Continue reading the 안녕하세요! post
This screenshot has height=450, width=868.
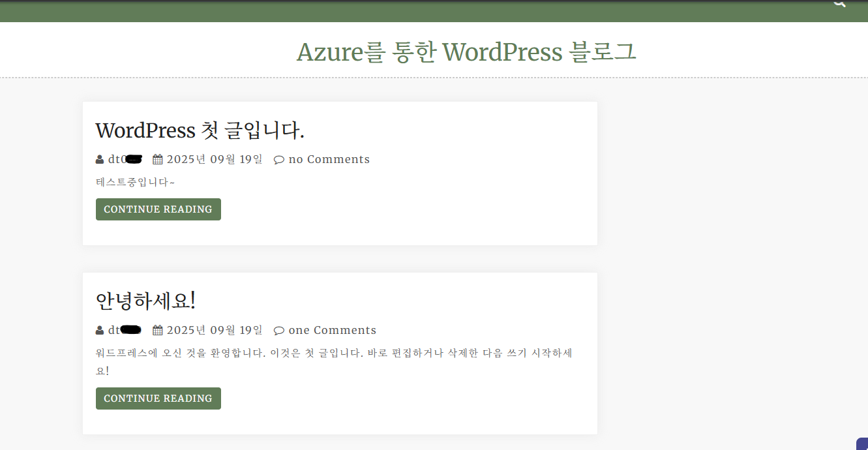[x=158, y=398]
